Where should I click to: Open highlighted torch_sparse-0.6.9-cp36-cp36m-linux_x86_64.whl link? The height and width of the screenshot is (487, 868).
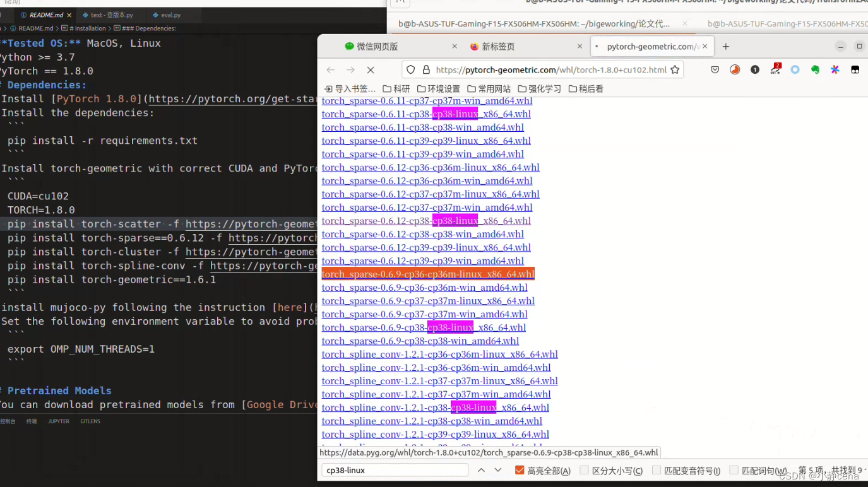(x=428, y=274)
